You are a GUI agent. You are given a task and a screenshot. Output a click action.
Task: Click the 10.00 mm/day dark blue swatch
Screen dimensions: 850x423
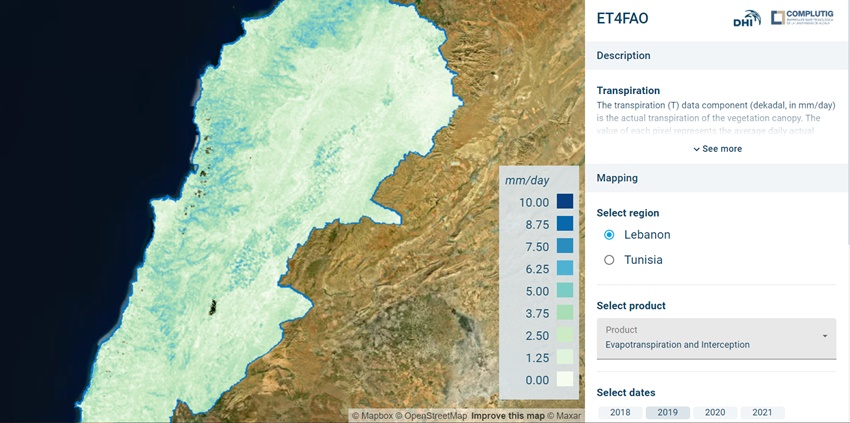point(565,202)
